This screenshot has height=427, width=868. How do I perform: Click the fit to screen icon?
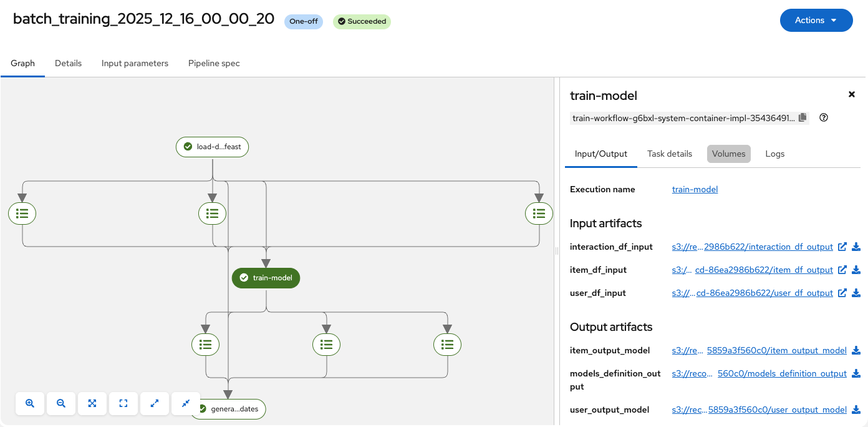92,403
